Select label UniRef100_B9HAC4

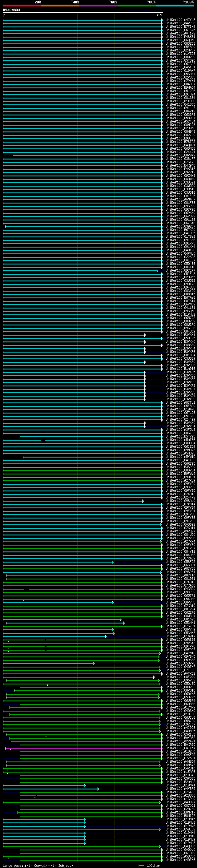pyautogui.click(x=180, y=88)
